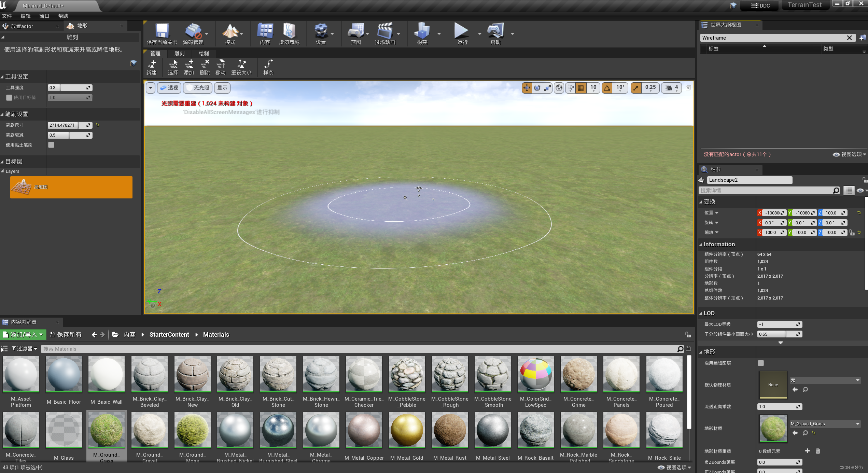Select the 样条 splines tool
868x473 pixels.
[x=268, y=68]
